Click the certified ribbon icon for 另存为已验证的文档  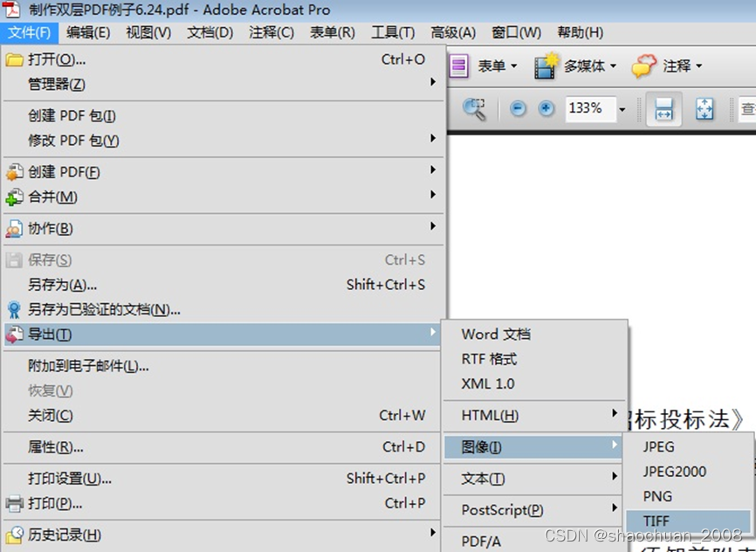(15, 310)
